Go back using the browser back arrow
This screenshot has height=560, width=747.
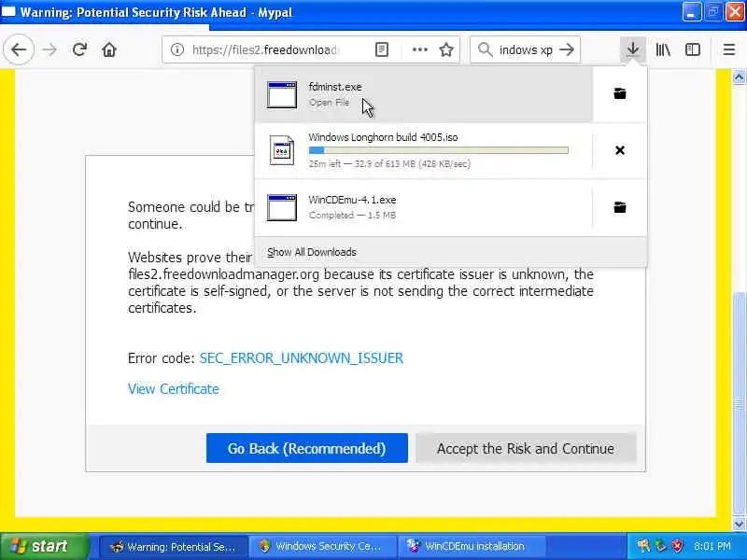pos(19,49)
